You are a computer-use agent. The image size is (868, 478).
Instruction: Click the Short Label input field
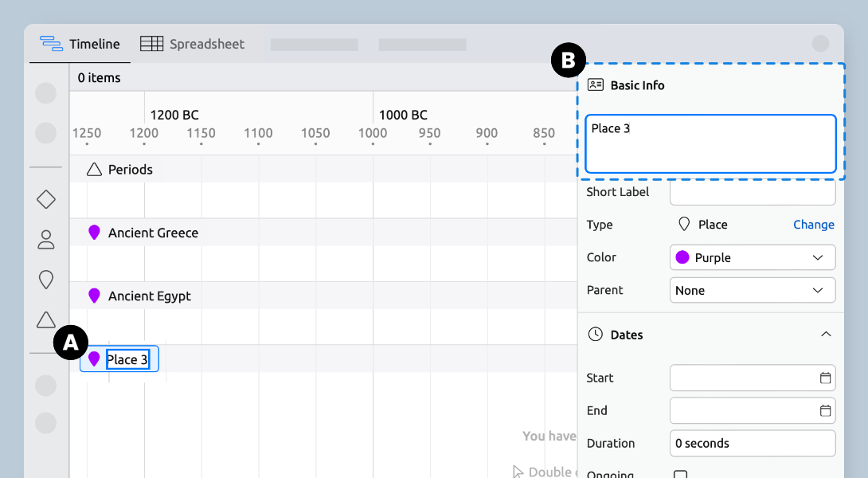pos(753,193)
